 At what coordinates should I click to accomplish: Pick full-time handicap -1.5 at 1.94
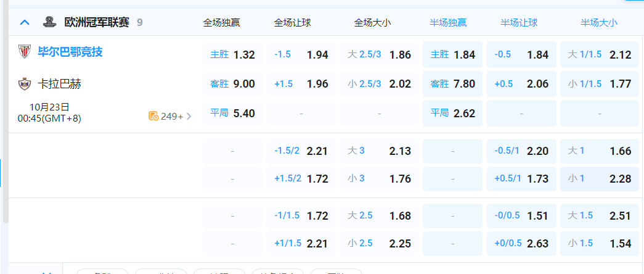(x=301, y=54)
